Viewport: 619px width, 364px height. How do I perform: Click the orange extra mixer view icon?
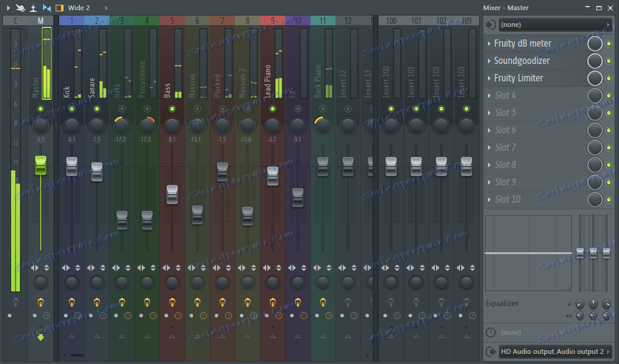[x=59, y=8]
